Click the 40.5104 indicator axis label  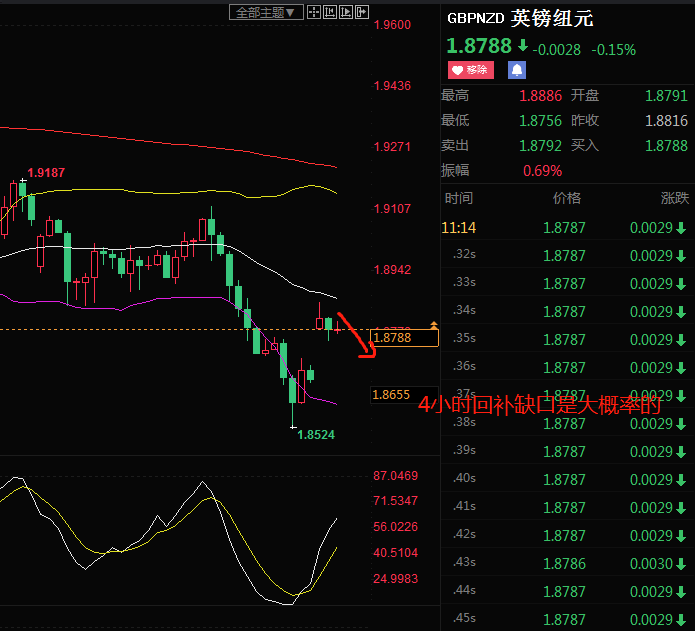[x=395, y=553]
